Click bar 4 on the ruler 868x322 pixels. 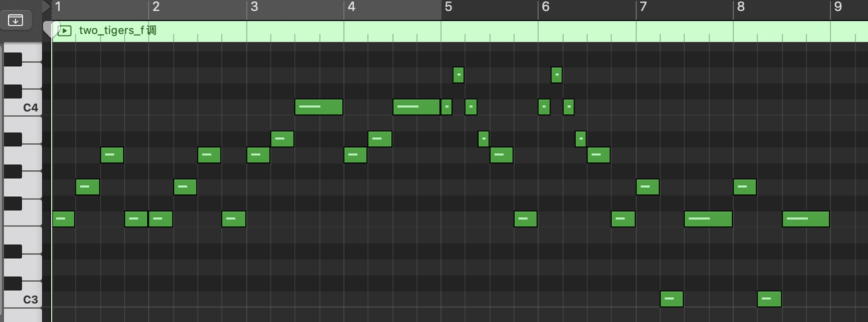[x=351, y=7]
